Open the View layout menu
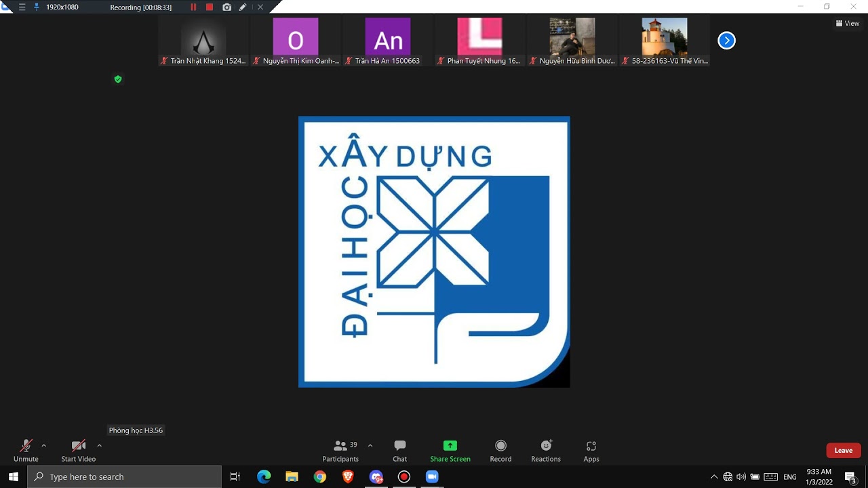This screenshot has width=868, height=488. point(848,23)
